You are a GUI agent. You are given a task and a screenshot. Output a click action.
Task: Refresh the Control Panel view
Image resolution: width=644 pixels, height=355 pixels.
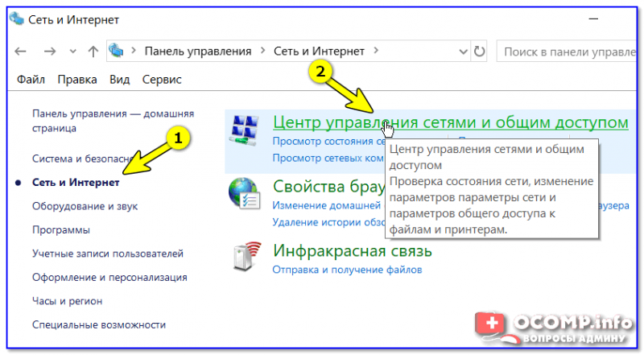point(479,52)
